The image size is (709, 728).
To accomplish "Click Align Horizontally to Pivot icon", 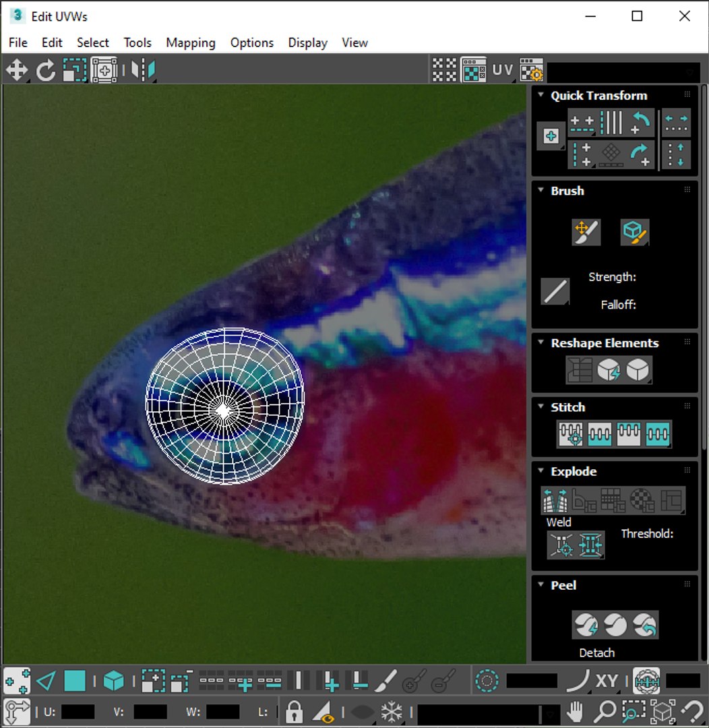I will pos(582,123).
